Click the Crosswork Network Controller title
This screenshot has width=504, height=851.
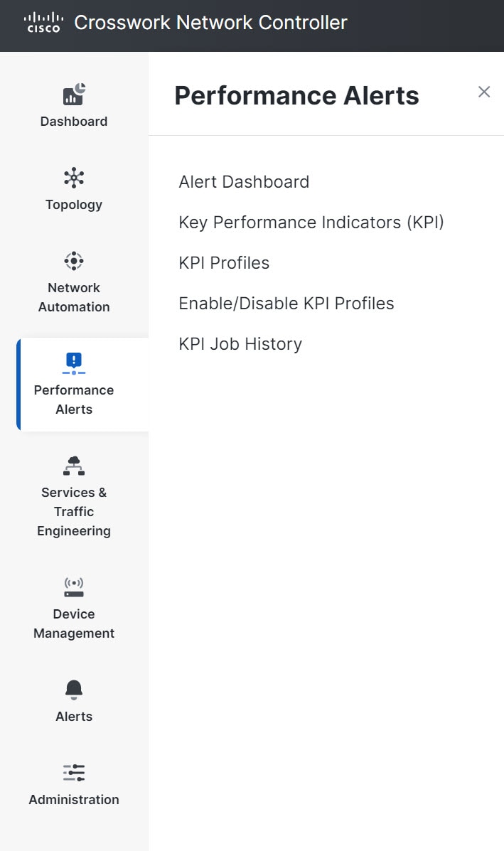click(210, 22)
